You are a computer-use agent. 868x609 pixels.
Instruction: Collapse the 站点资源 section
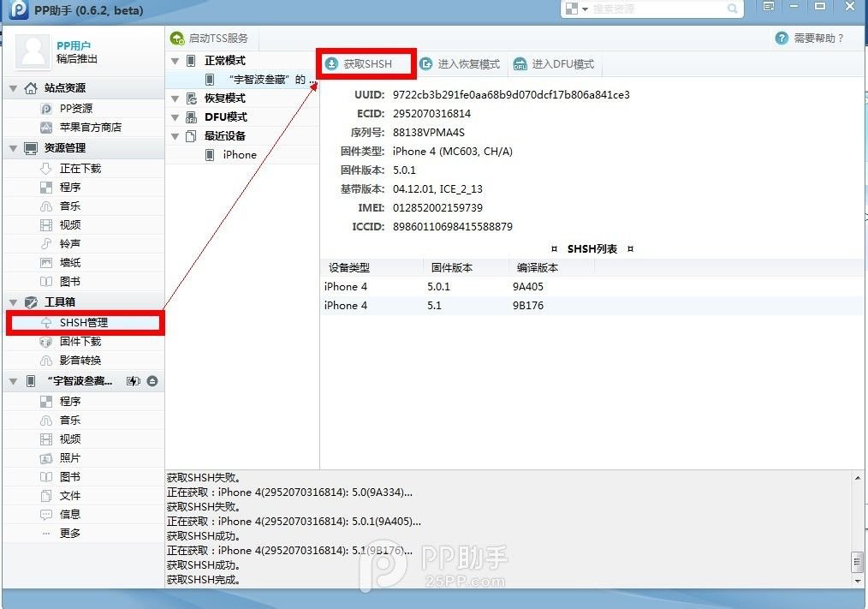[14, 88]
